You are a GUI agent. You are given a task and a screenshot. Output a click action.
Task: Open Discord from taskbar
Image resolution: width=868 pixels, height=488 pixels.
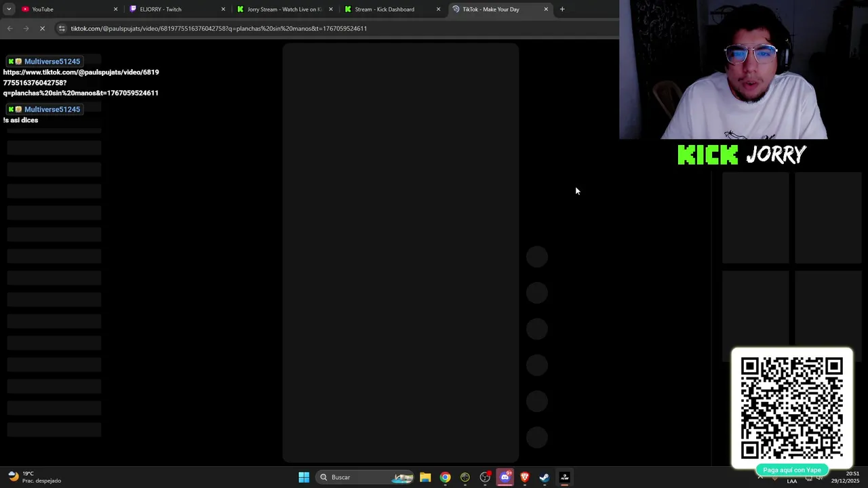click(505, 477)
